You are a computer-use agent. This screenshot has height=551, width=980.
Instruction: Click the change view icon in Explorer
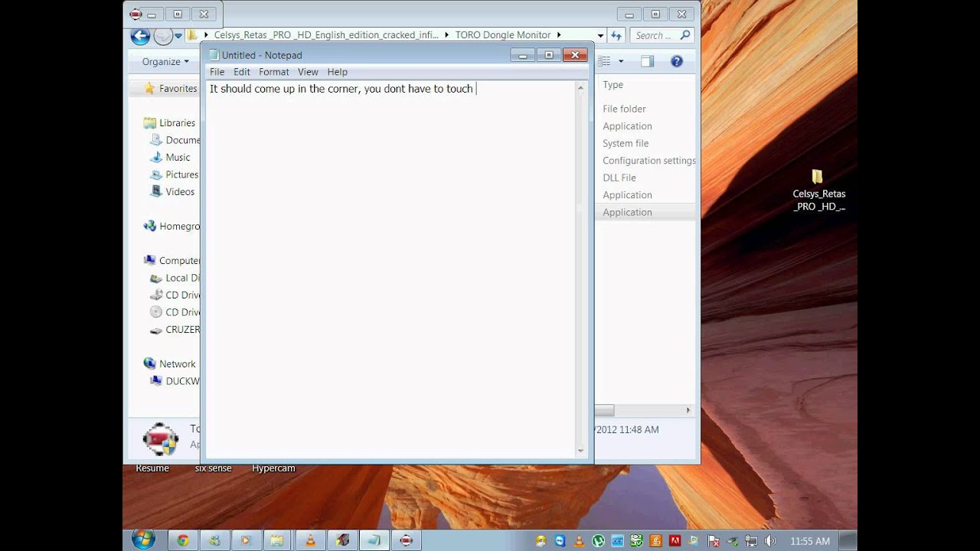[x=604, y=61]
